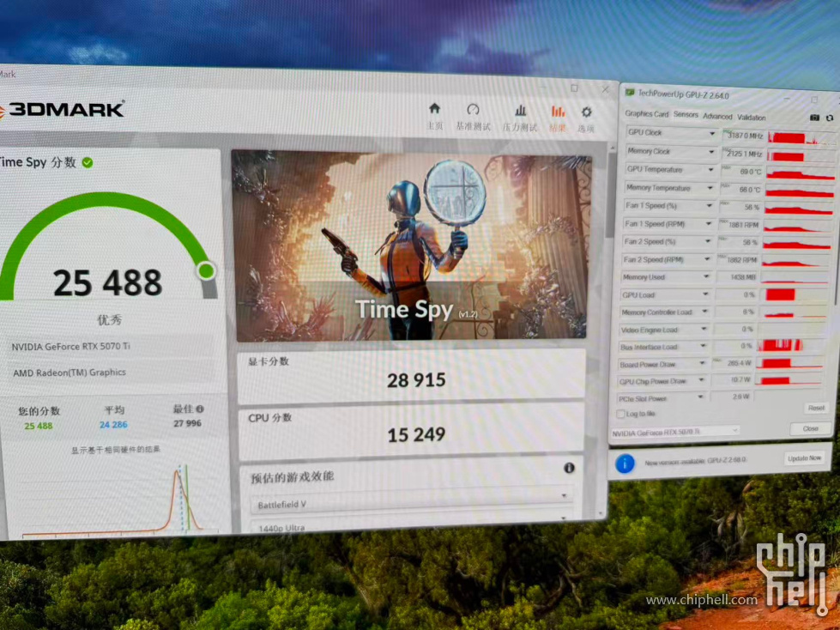Click the Time Spy score 25 488
Screen dimensions: 840x630
point(107,282)
